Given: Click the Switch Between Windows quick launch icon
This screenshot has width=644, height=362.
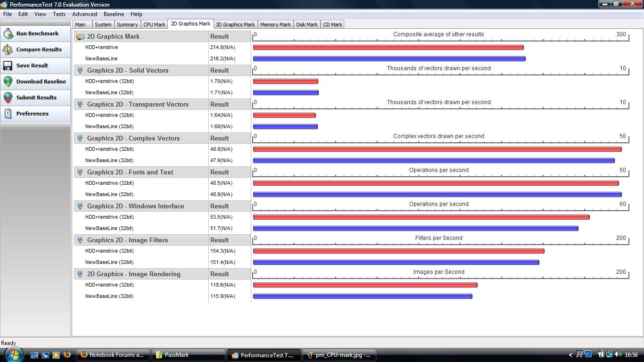Looking at the screenshot, I should tap(45, 355).
